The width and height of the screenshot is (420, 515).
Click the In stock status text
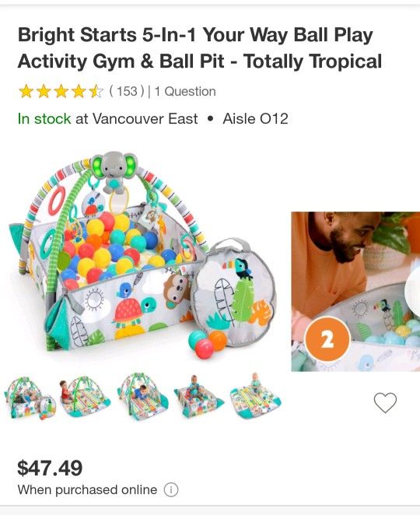(44, 118)
